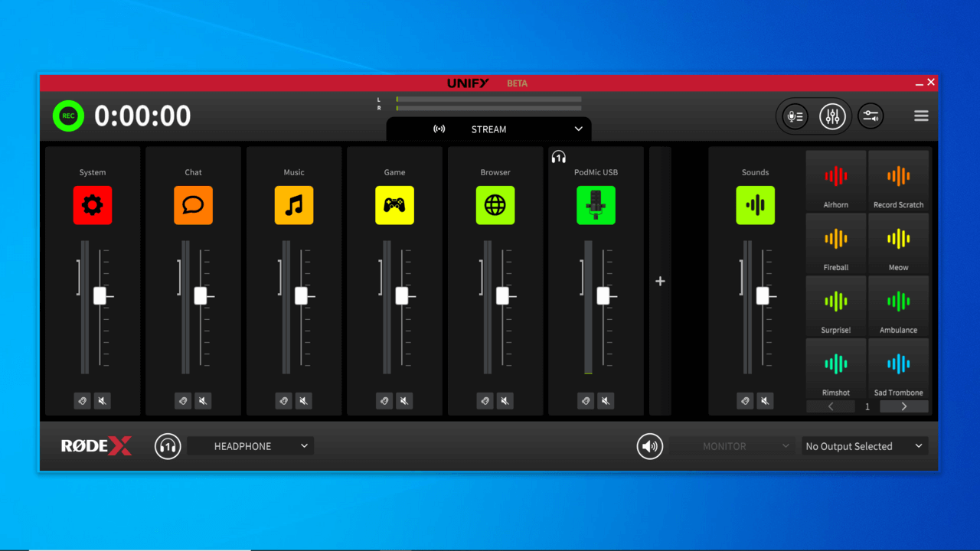
Task: Mute the Game channel
Action: pos(404,400)
